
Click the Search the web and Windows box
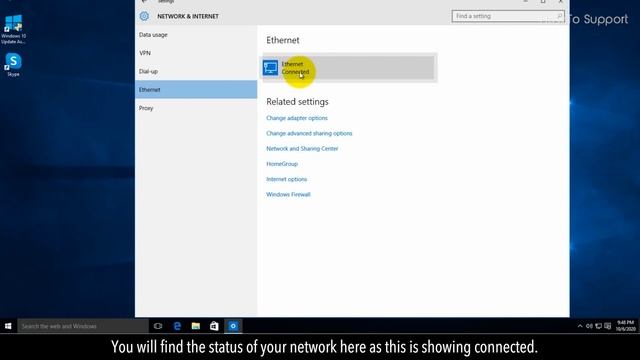click(x=83, y=326)
